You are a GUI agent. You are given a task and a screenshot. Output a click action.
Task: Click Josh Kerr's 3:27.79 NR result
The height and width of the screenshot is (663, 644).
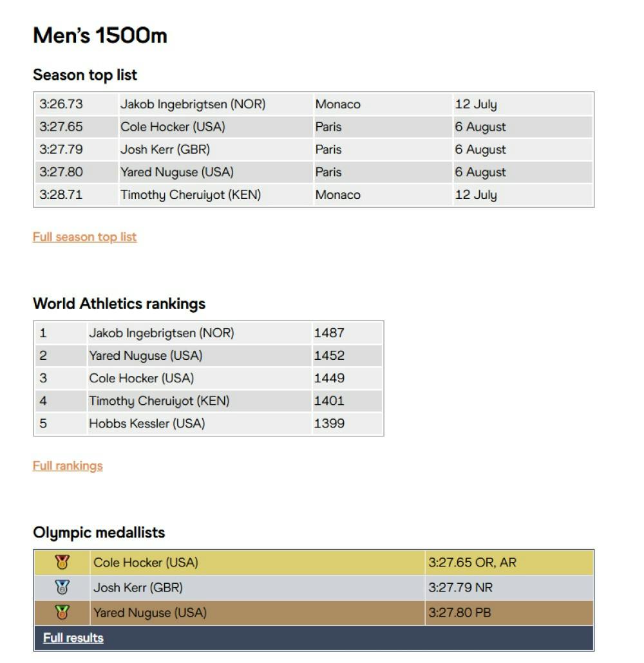pyautogui.click(x=460, y=588)
